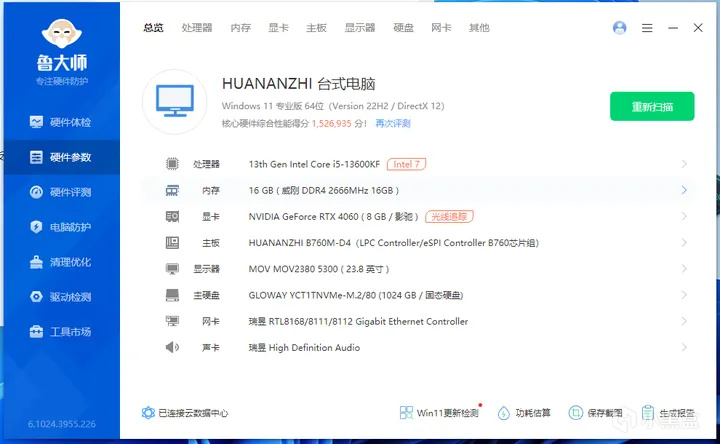This screenshot has height=444, width=720.
Task: Click the 内存 RAM icon
Action: (x=172, y=190)
